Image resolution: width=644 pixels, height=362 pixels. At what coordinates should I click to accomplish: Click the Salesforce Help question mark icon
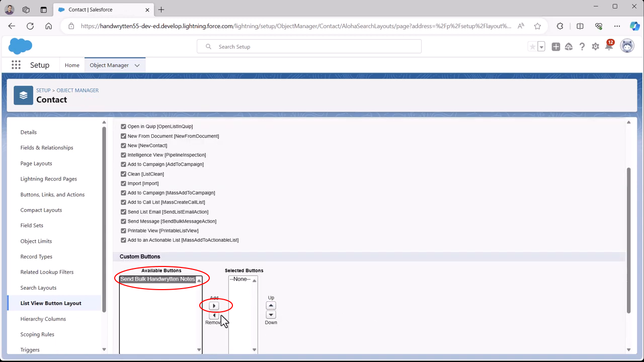[x=582, y=47]
